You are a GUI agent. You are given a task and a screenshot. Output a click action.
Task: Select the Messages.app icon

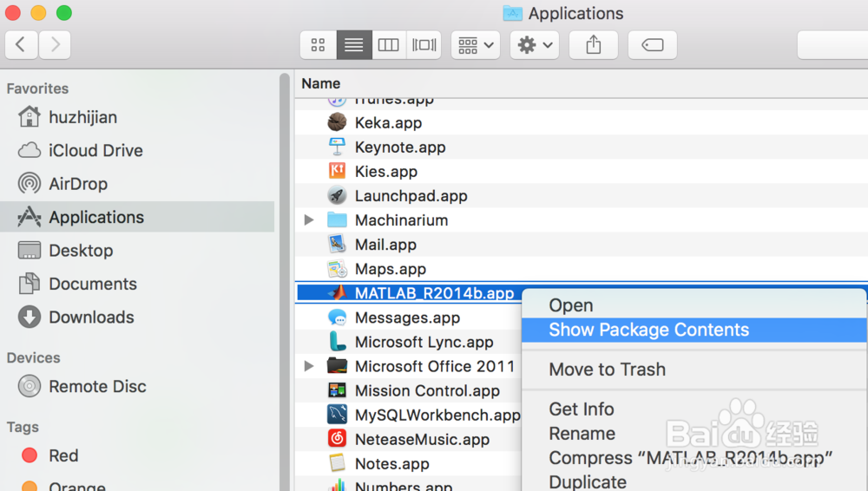tap(337, 318)
